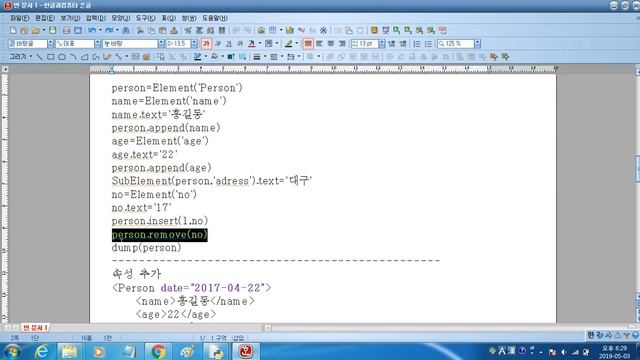Insert table from toolbar icon
Screen dimensions: 640x360
click(x=272, y=30)
